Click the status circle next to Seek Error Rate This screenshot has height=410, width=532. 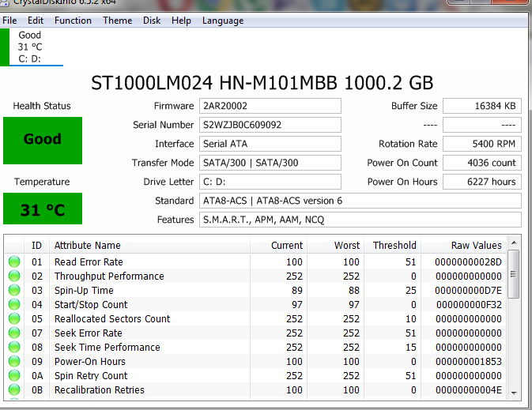click(x=14, y=333)
